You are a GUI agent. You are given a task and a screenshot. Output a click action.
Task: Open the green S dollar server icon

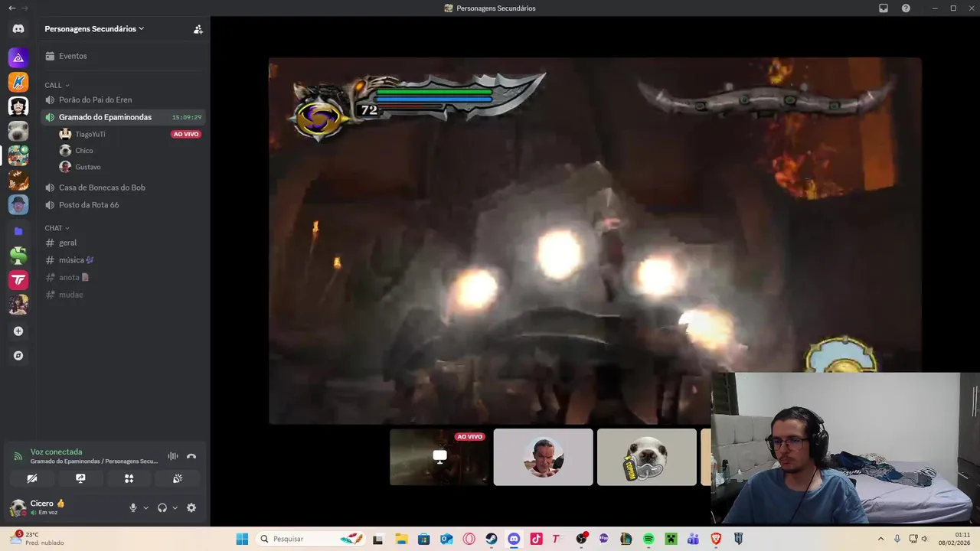pos(18,256)
